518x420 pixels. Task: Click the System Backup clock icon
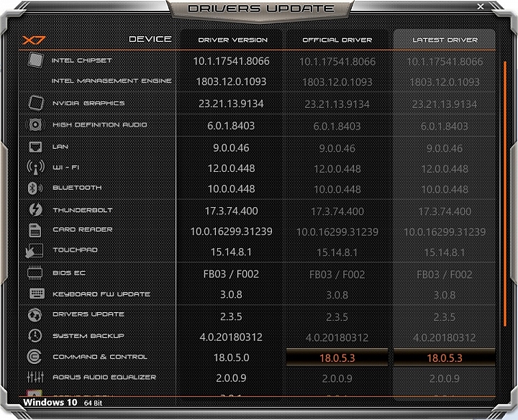(x=35, y=335)
